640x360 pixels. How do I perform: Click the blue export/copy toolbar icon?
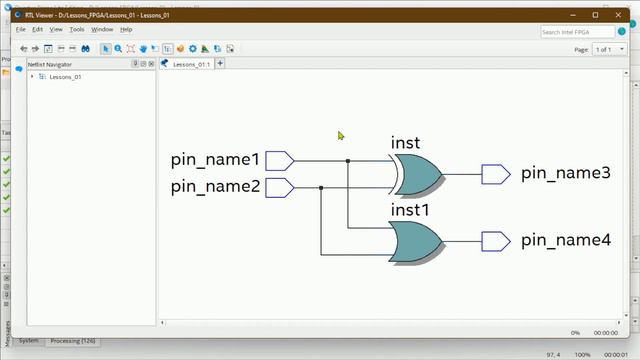(x=218, y=49)
